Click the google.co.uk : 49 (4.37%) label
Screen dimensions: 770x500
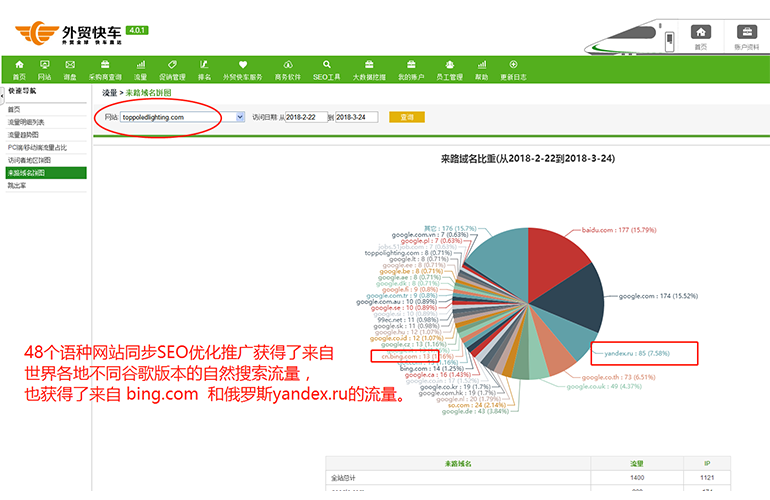(604, 387)
